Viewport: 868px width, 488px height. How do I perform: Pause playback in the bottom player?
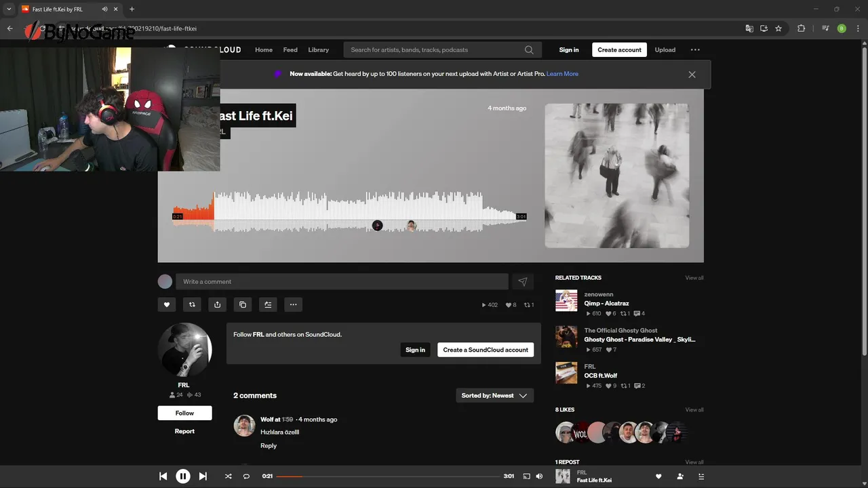point(183,476)
